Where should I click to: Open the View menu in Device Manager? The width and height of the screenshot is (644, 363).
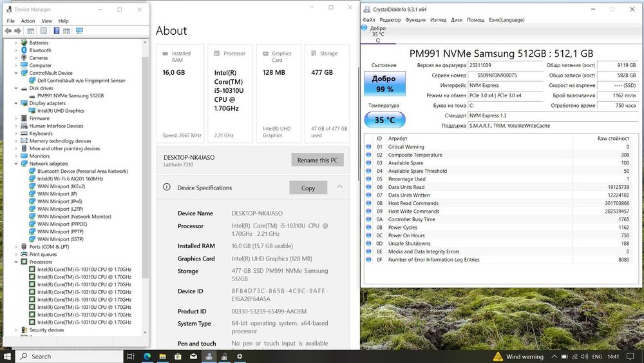[x=47, y=21]
